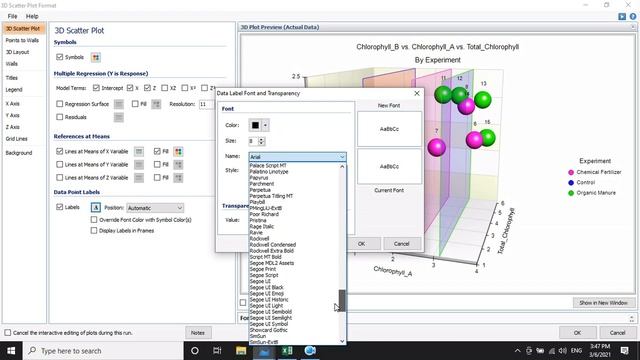Open the label Position Automatic dropdown
Image resolution: width=640 pixels, height=360 pixels.
[155, 208]
